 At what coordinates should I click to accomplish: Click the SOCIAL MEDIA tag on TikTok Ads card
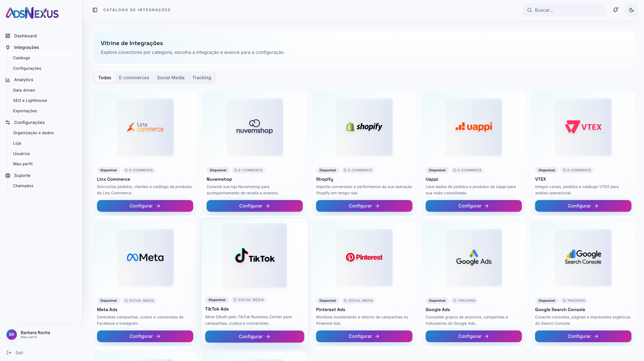(248, 300)
